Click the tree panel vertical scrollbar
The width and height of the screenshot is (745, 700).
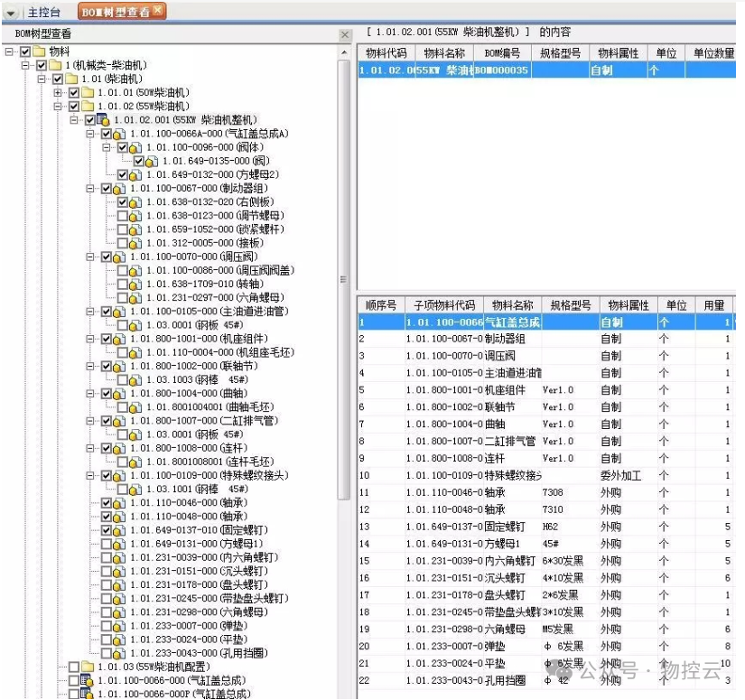(344, 271)
